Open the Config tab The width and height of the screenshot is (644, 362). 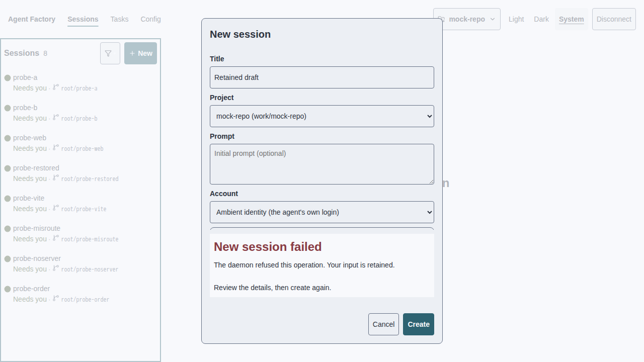(x=151, y=19)
